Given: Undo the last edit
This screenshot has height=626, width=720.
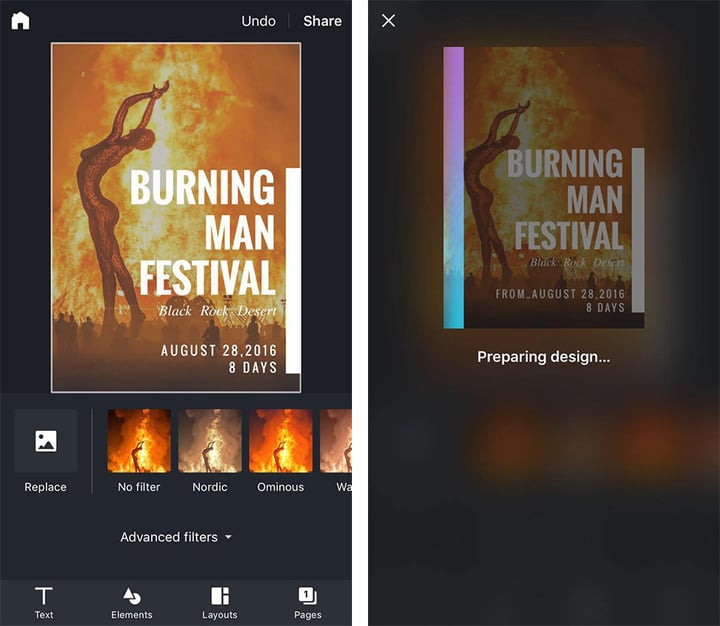Looking at the screenshot, I should tap(259, 21).
